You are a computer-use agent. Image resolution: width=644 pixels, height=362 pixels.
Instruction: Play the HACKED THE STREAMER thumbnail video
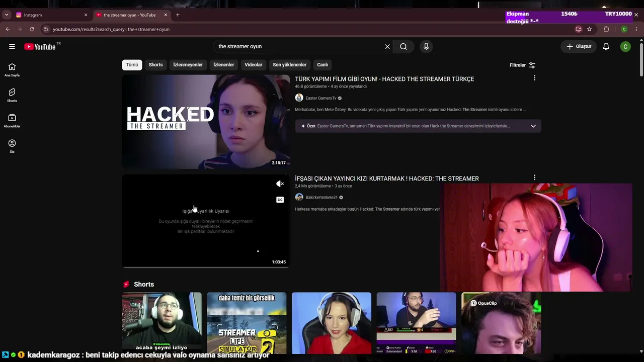click(x=206, y=122)
